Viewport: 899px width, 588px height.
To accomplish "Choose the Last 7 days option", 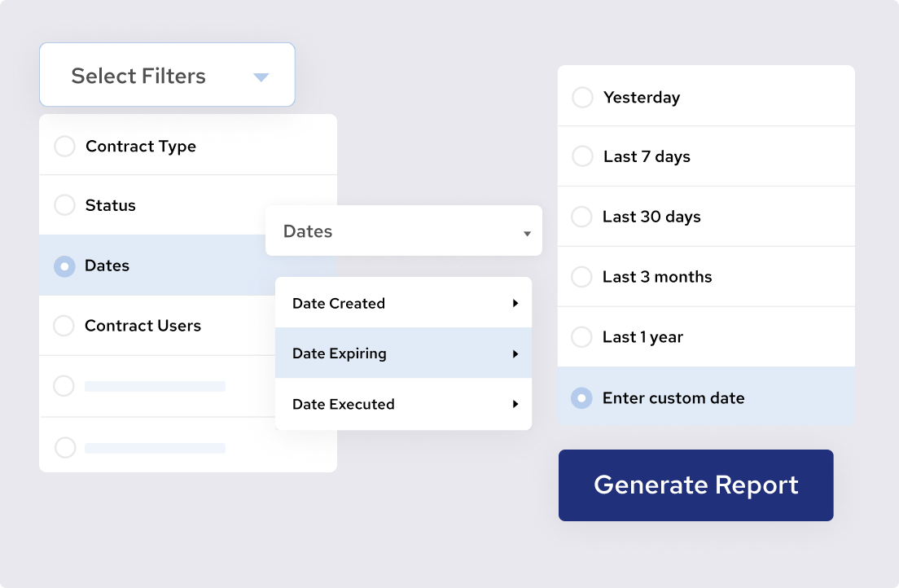I will click(582, 156).
